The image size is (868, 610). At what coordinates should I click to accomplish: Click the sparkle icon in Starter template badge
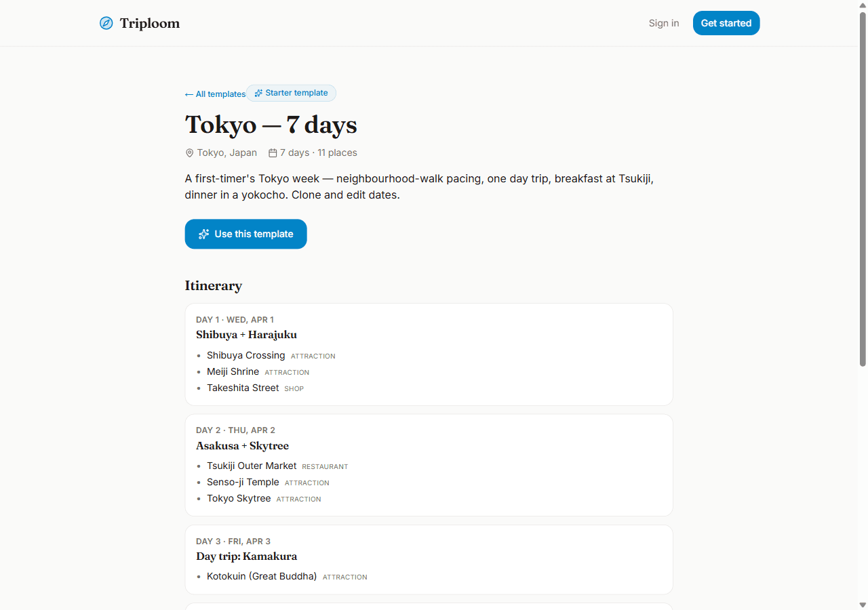[x=258, y=94]
